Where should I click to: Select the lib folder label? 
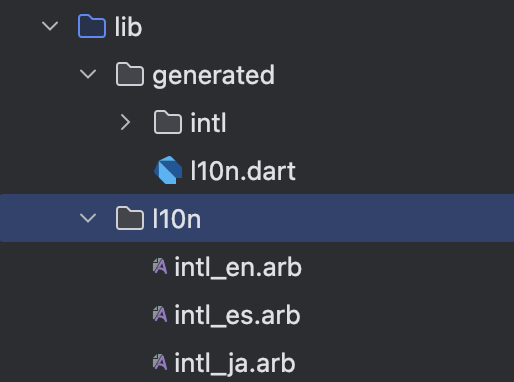128,27
